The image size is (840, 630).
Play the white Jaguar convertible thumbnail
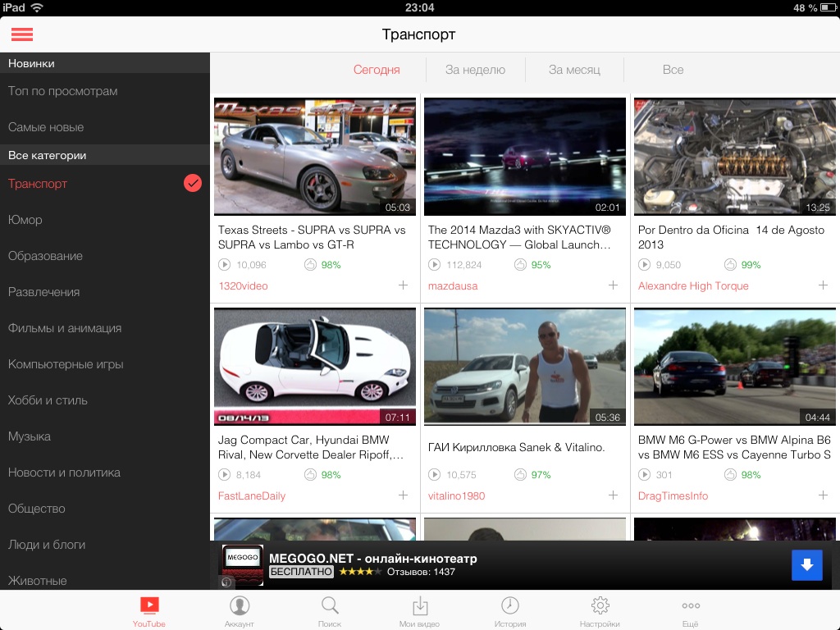click(x=315, y=367)
